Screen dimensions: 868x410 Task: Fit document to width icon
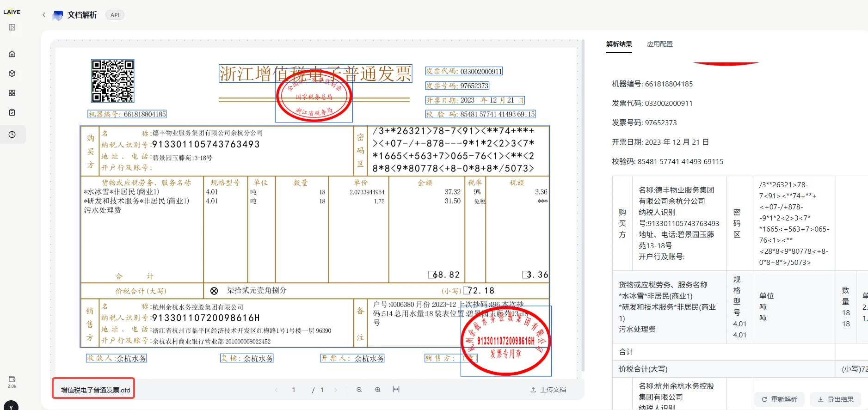(396, 389)
